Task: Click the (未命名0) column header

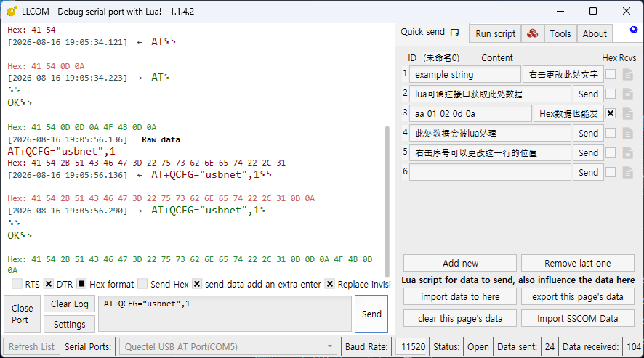Action: pyautogui.click(x=441, y=58)
